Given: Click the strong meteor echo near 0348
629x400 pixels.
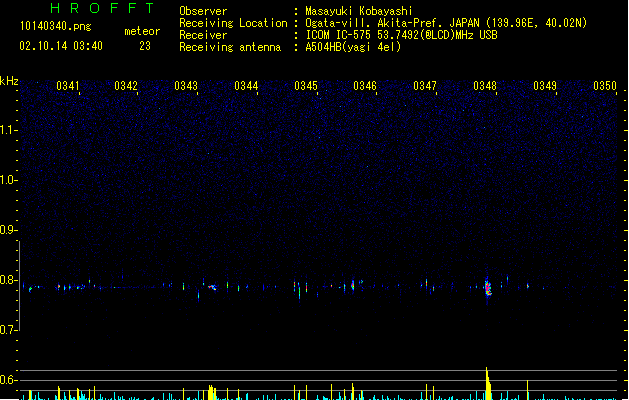Looking at the screenshot, I should click(x=488, y=287).
